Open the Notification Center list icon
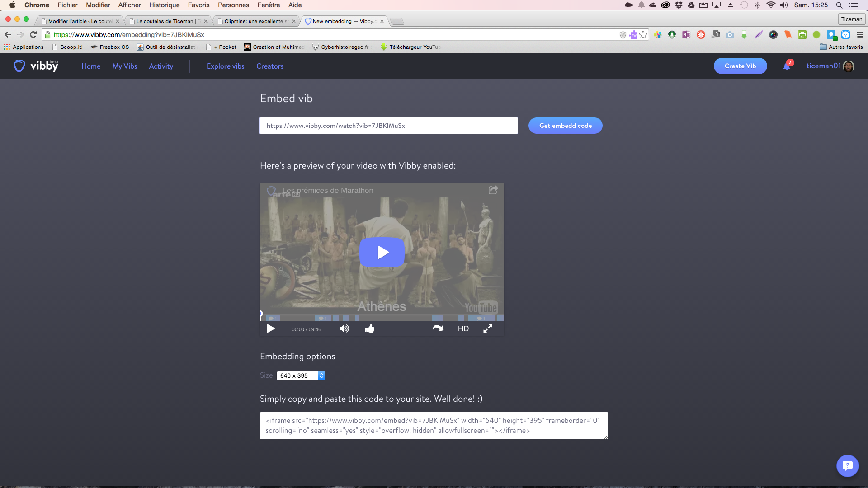The image size is (868, 488). coord(854,5)
